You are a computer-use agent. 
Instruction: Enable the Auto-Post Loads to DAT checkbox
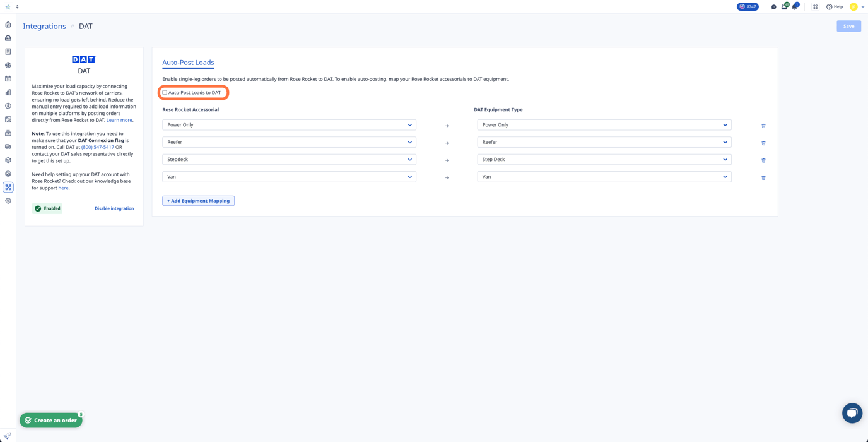[164, 92]
